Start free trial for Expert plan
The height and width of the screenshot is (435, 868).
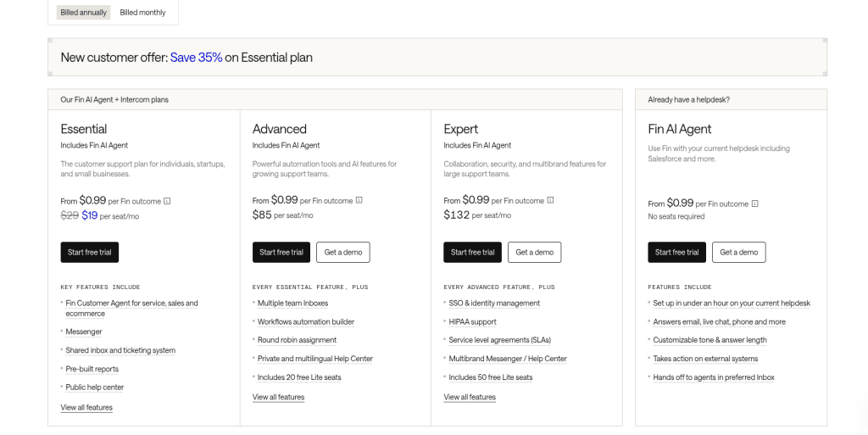pyautogui.click(x=472, y=253)
